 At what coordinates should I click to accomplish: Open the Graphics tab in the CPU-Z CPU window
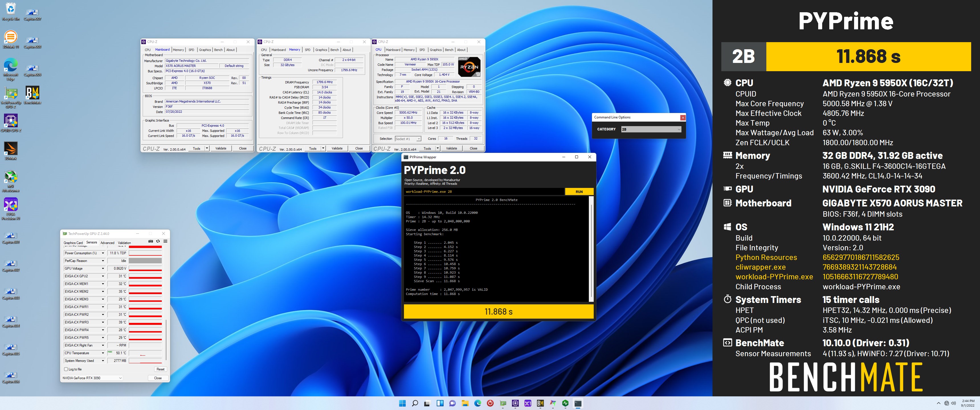(436, 50)
